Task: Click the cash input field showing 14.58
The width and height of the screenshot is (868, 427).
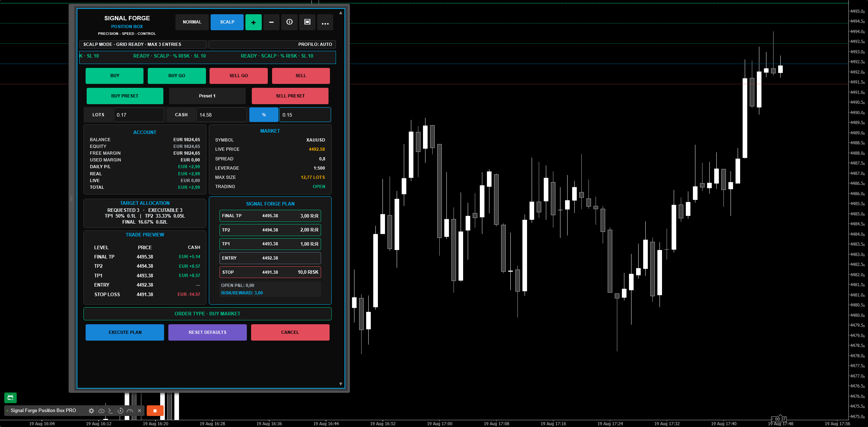Action: [x=222, y=115]
